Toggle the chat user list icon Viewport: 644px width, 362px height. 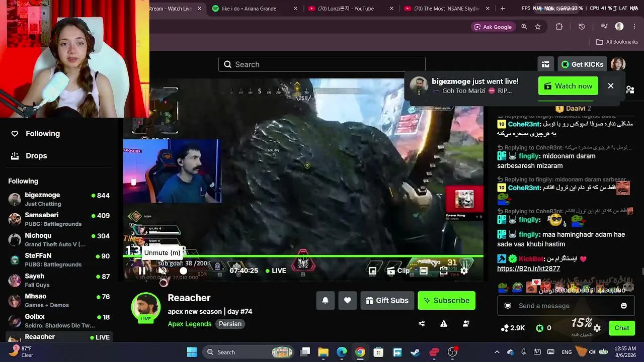pos(630,90)
